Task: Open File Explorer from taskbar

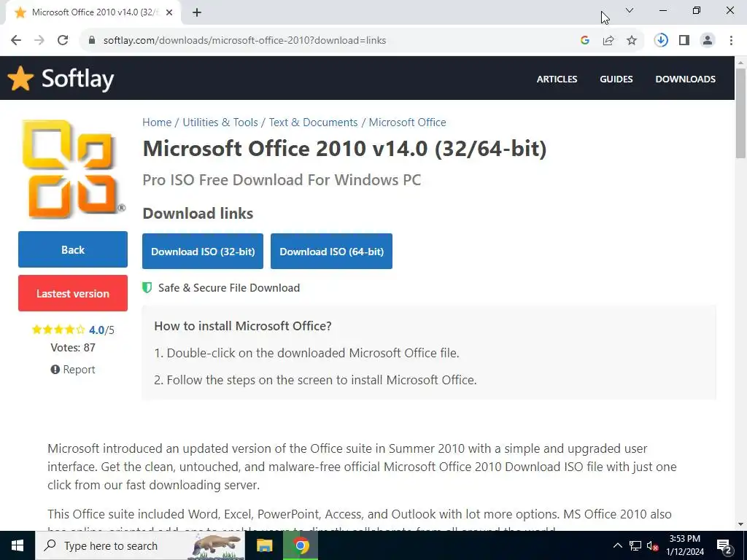Action: point(264,545)
